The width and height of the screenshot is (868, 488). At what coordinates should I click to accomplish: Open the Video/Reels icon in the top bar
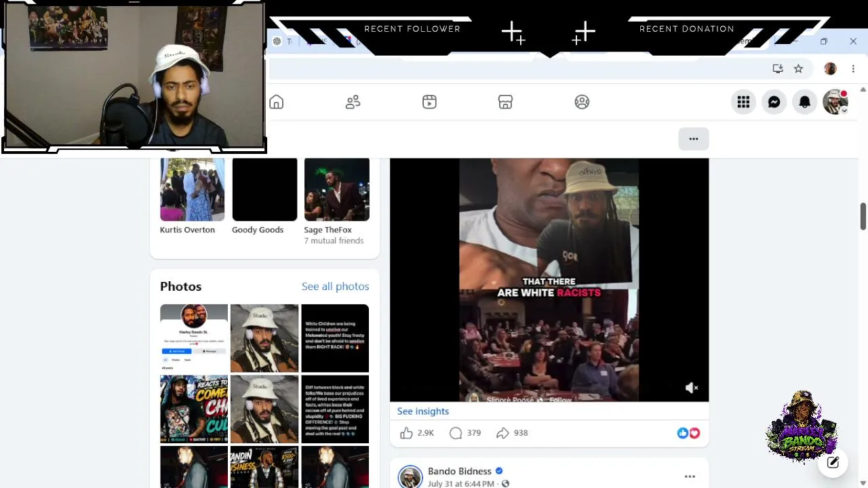(x=429, y=102)
